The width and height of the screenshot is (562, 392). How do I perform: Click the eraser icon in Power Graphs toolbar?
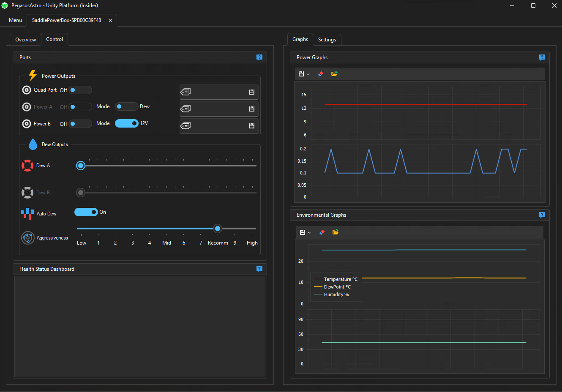[321, 74]
